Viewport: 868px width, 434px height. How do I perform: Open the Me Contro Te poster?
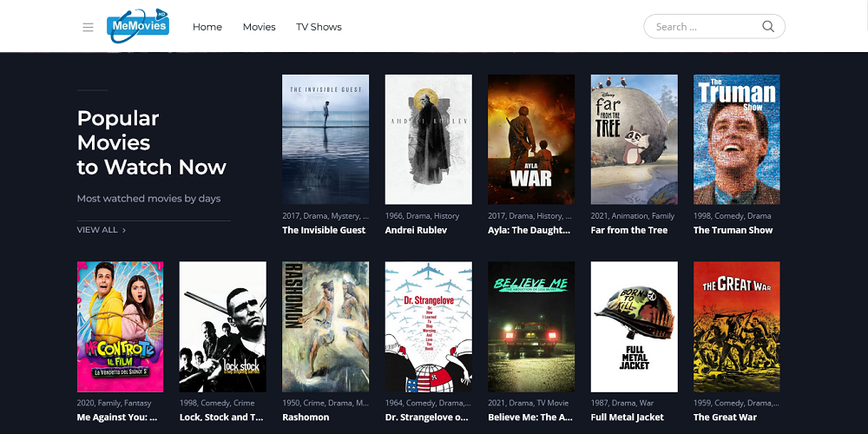point(120,326)
